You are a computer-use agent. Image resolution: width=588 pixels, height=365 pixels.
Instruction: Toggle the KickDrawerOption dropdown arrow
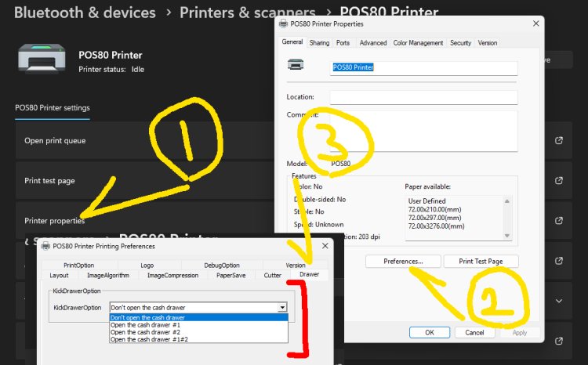pos(282,308)
